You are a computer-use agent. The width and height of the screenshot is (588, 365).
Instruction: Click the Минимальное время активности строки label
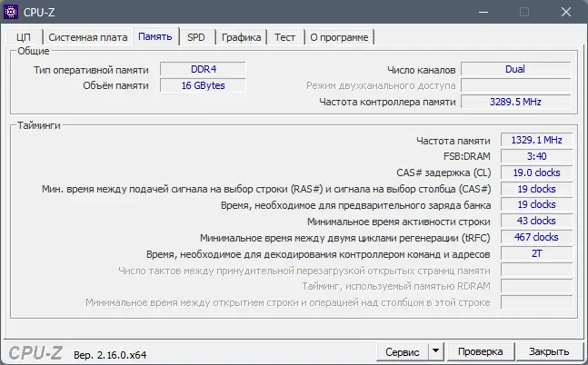[x=399, y=222]
